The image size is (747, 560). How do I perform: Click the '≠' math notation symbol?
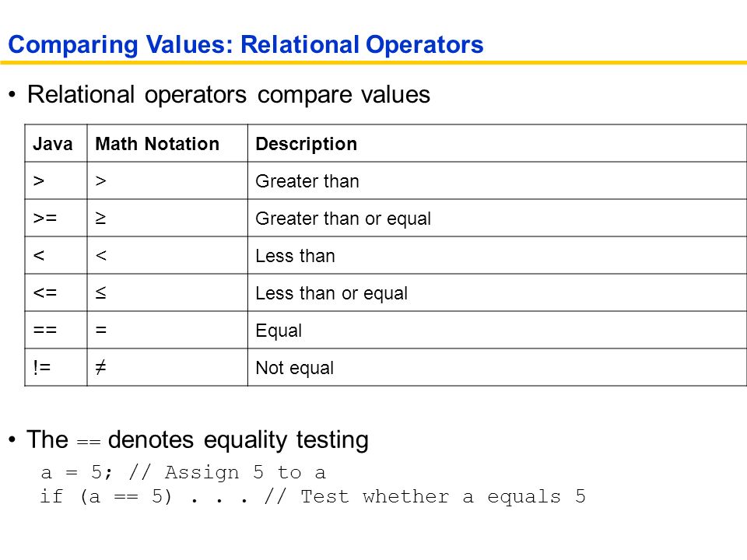100,367
